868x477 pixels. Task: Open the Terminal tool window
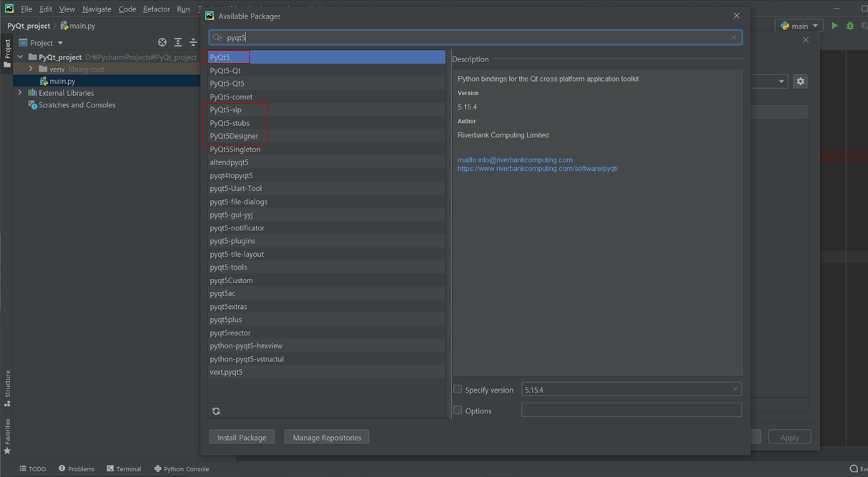click(124, 469)
